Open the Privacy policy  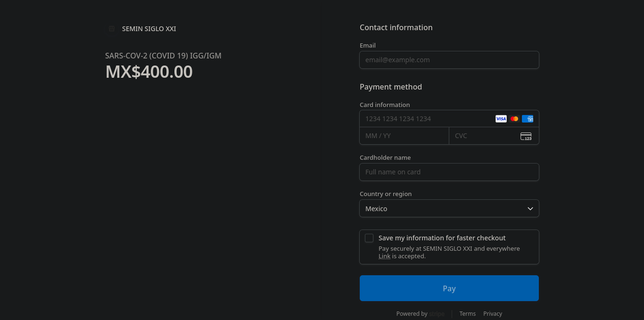click(493, 313)
